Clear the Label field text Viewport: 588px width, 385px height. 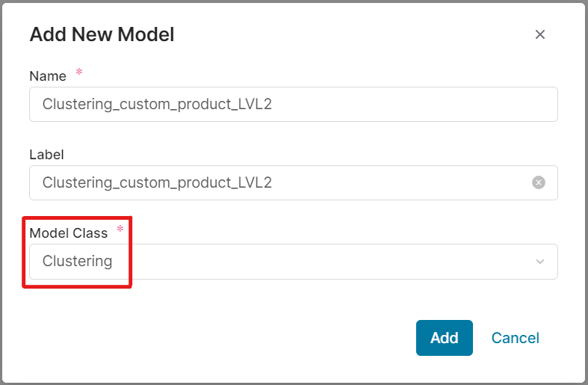coord(539,182)
